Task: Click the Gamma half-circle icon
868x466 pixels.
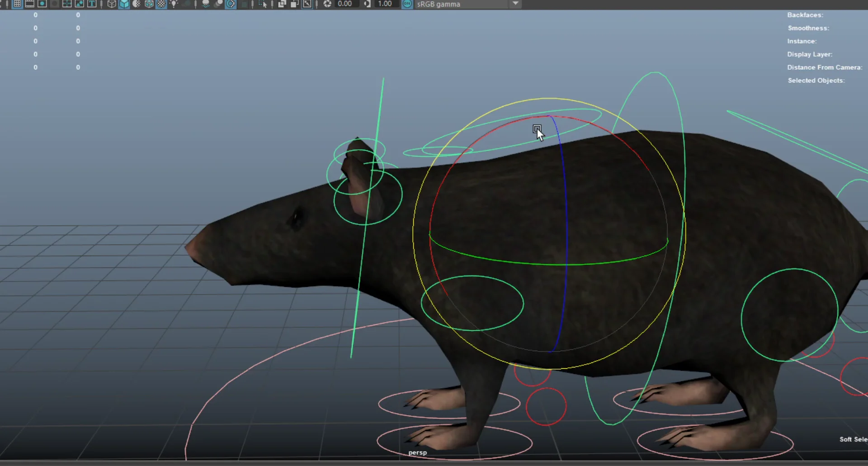Action: click(367, 4)
